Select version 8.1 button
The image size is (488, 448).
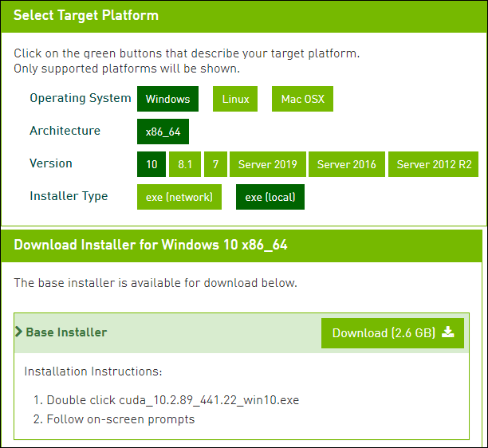(x=185, y=165)
